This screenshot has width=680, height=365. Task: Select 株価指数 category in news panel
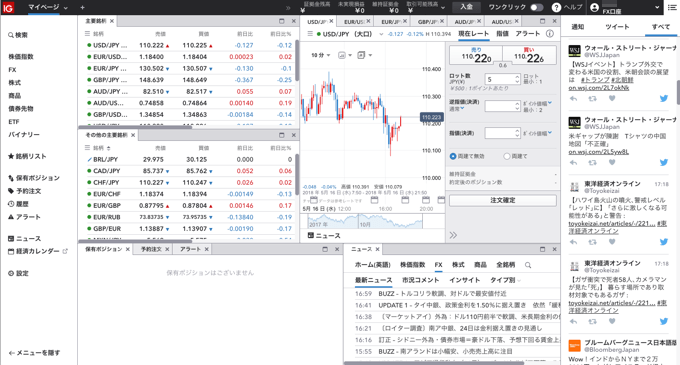[412, 265]
